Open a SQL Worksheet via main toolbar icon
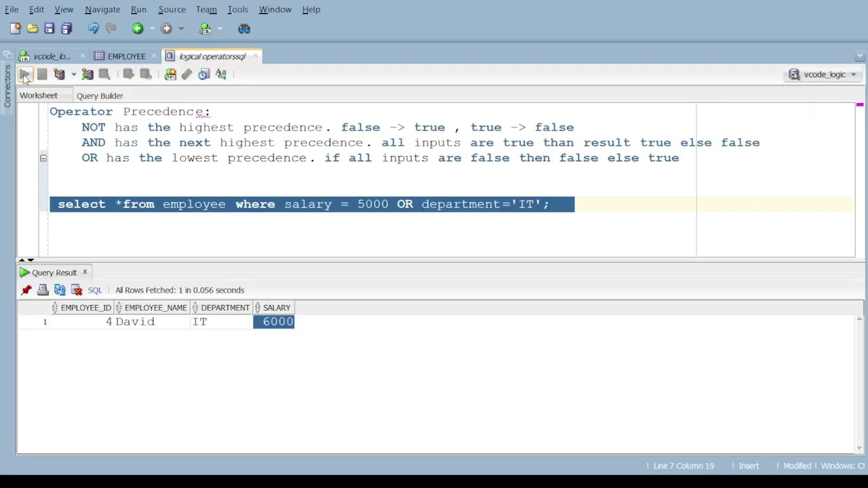 (205, 28)
